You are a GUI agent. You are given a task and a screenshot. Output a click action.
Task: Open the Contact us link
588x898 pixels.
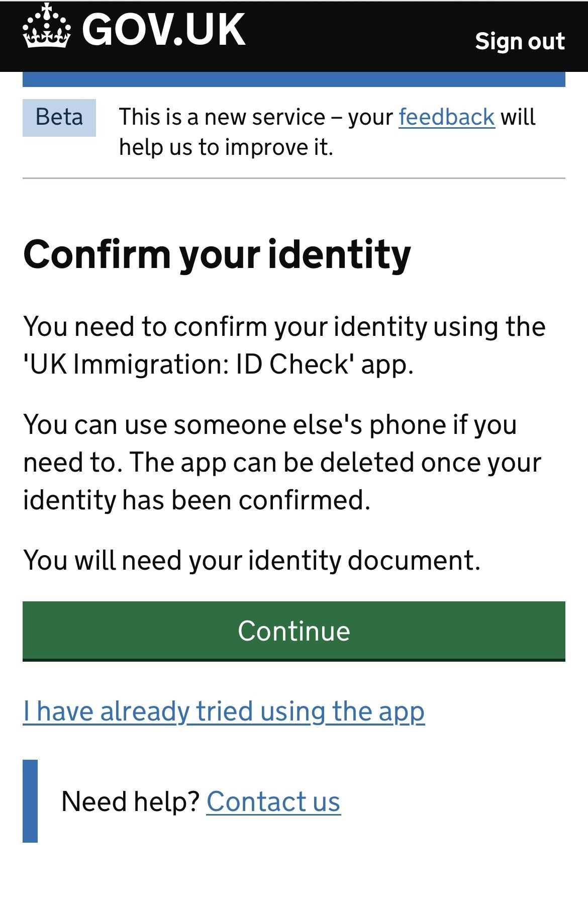[273, 801]
